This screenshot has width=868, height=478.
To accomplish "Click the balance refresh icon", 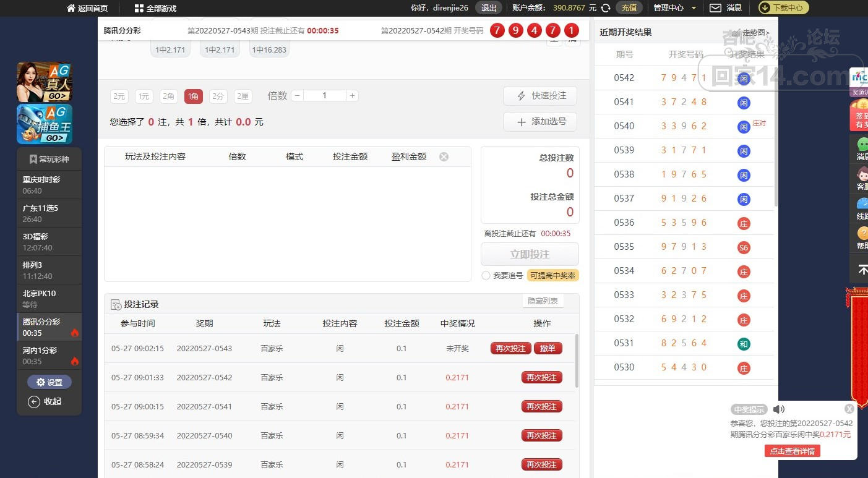I will click(x=606, y=8).
